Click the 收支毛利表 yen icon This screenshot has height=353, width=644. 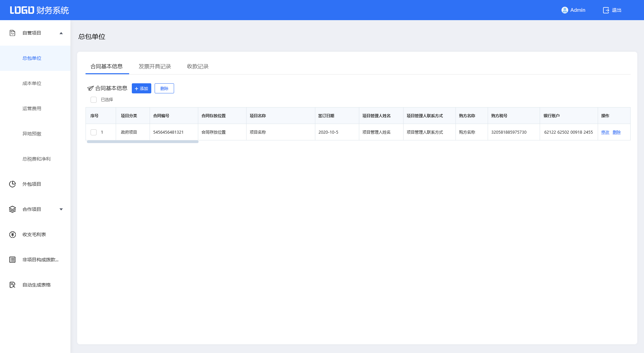12,234
